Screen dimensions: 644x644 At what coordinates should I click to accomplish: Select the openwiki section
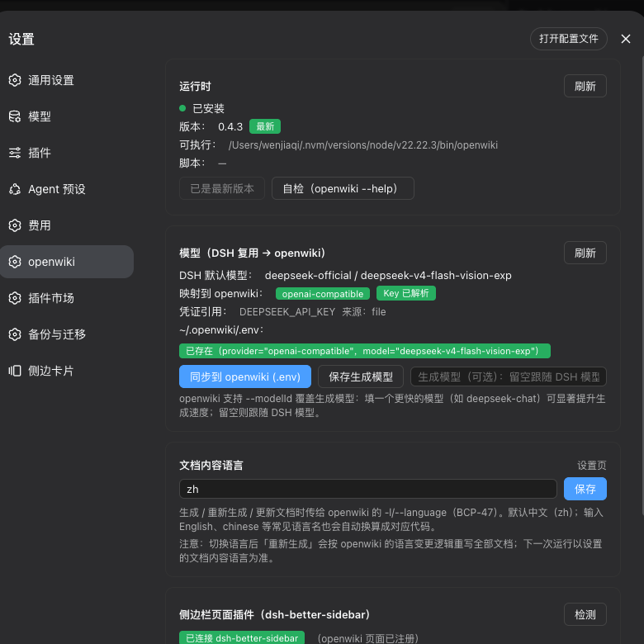point(67,262)
